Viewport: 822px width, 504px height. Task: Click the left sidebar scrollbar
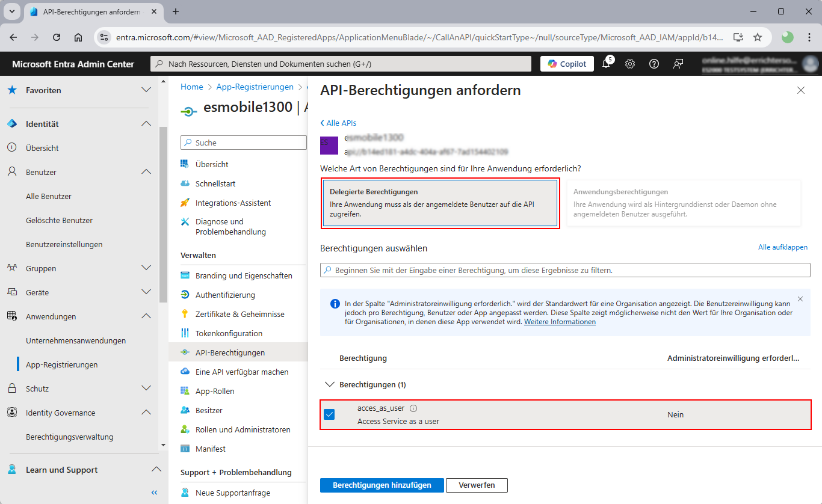coord(163,215)
